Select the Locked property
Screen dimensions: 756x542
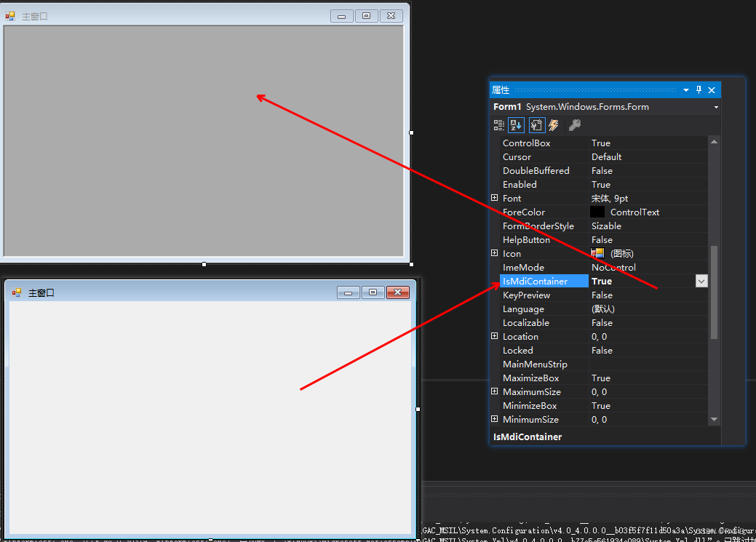(518, 351)
